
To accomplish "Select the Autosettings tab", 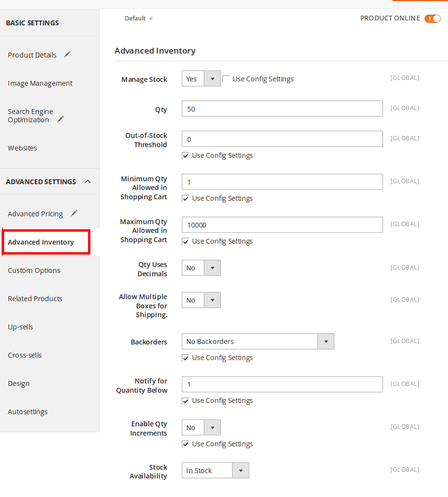I will pos(28,412).
